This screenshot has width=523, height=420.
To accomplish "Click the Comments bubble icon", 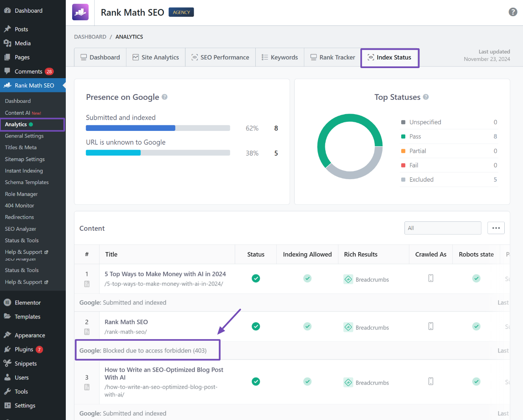I will pos(7,71).
